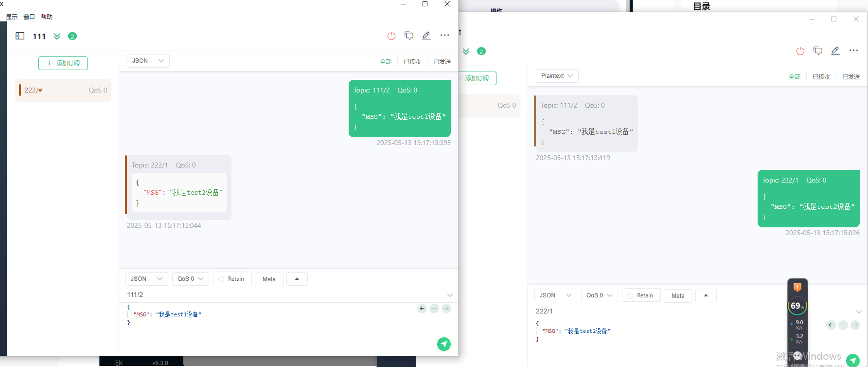The height and width of the screenshot is (367, 868).
Task: Click sent green message Topic 111/2
Action: pos(400,109)
